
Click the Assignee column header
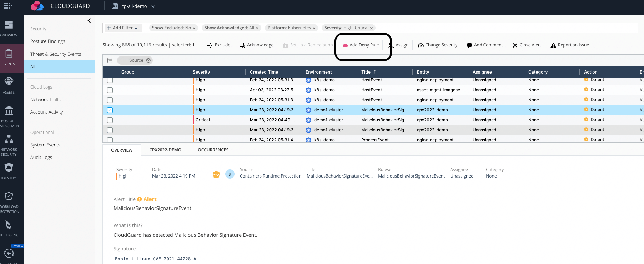click(482, 72)
